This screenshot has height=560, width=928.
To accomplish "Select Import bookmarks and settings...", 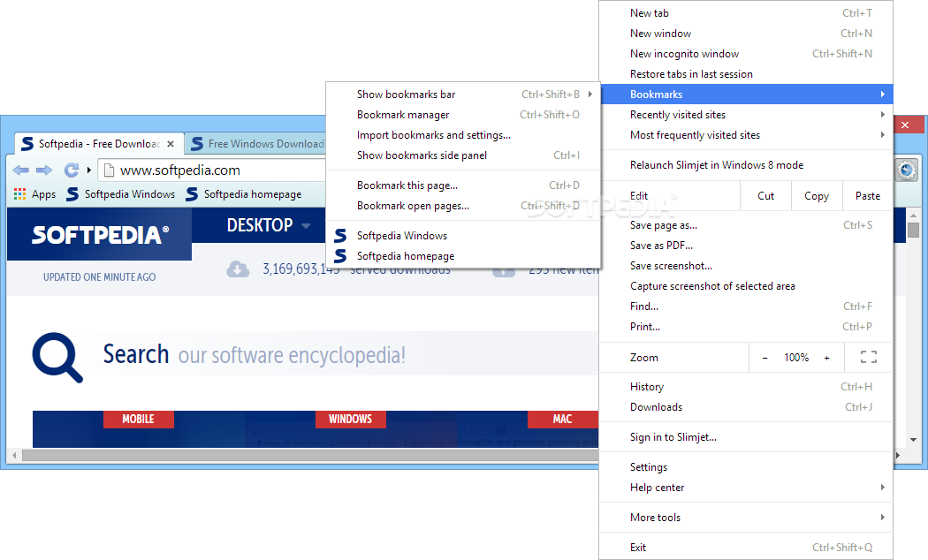I will [x=463, y=135].
